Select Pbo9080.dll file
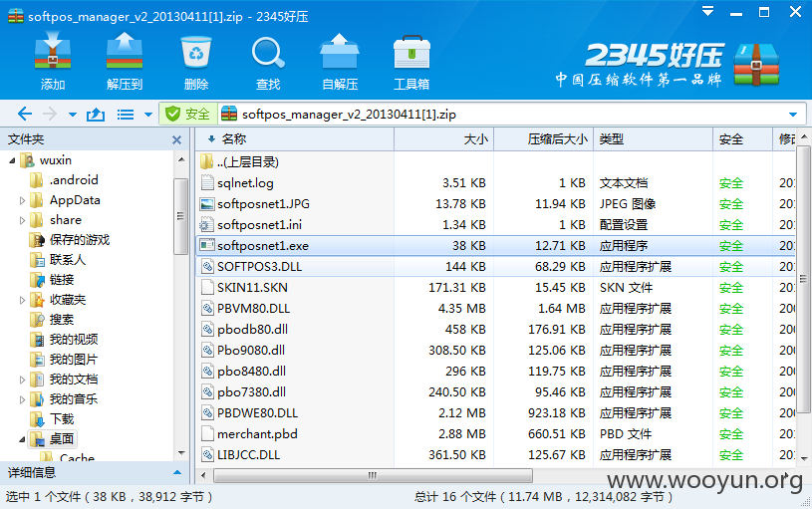The image size is (812, 509). [x=497, y=350]
